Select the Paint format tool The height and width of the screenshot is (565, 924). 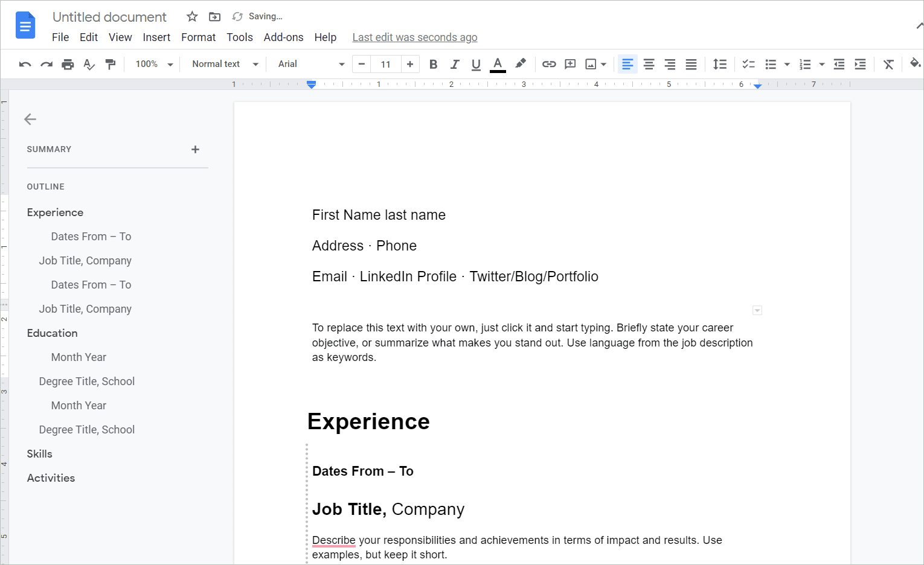pyautogui.click(x=111, y=63)
